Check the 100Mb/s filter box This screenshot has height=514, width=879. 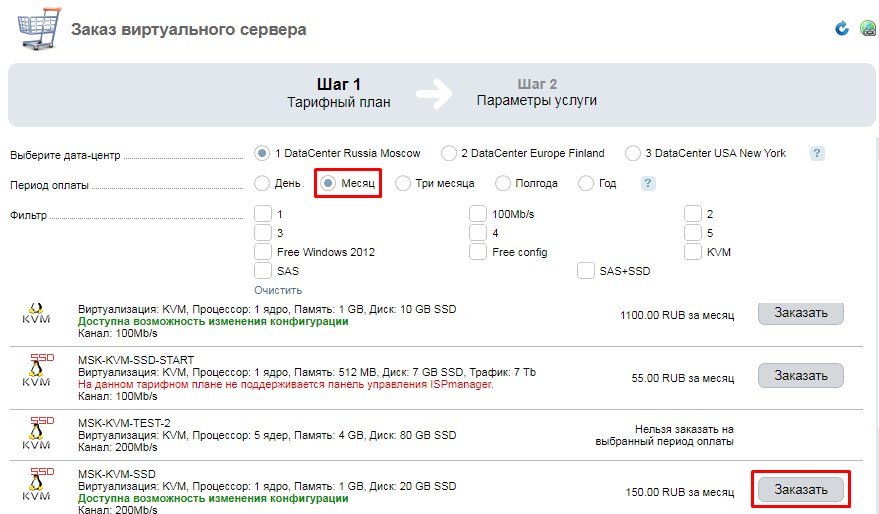click(x=478, y=214)
